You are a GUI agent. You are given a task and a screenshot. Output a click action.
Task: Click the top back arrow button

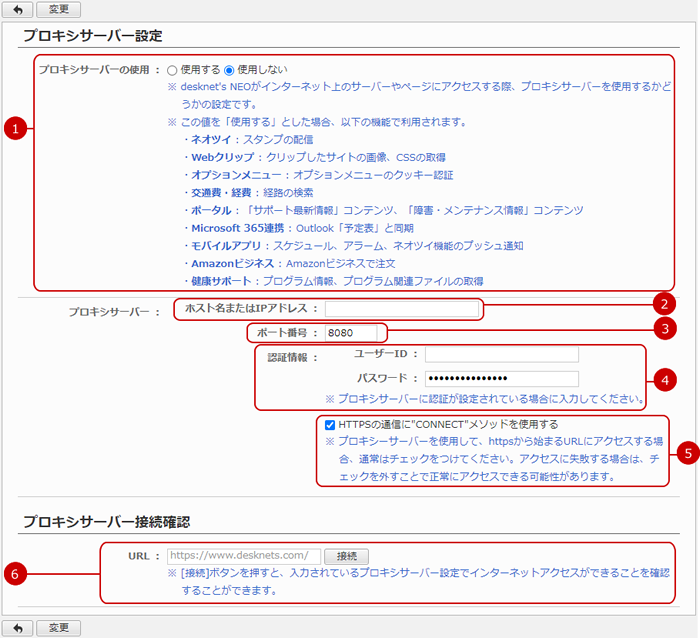coord(16,9)
